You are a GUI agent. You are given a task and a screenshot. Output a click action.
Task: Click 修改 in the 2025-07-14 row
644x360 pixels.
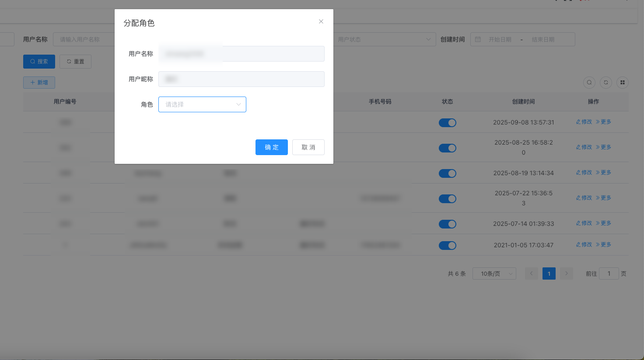[584, 223]
